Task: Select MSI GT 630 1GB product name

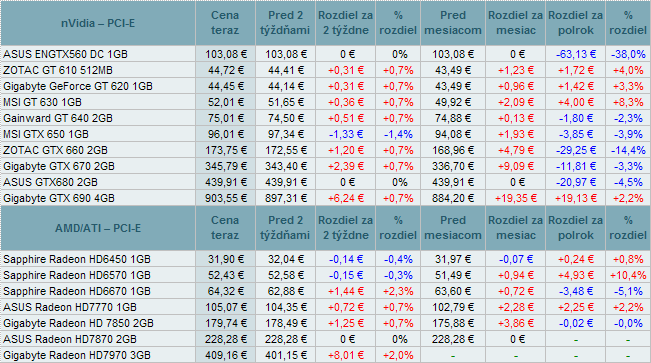Action: coord(42,102)
